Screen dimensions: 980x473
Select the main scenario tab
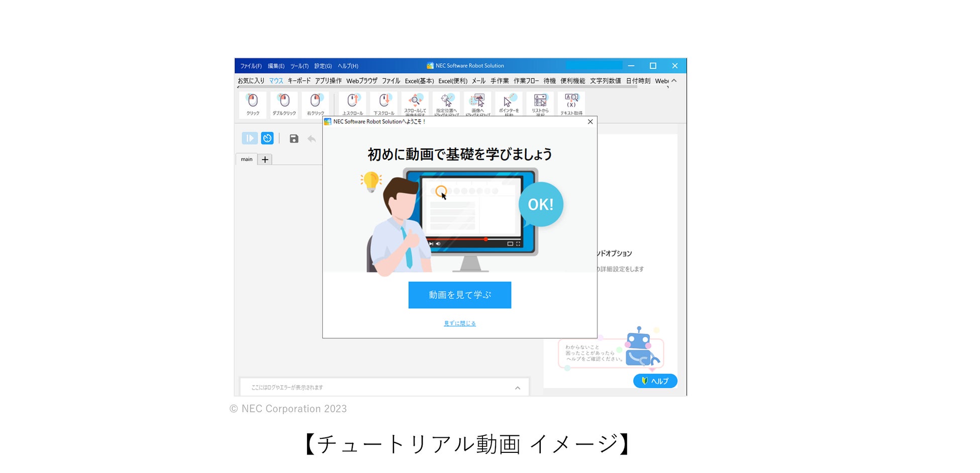point(246,159)
